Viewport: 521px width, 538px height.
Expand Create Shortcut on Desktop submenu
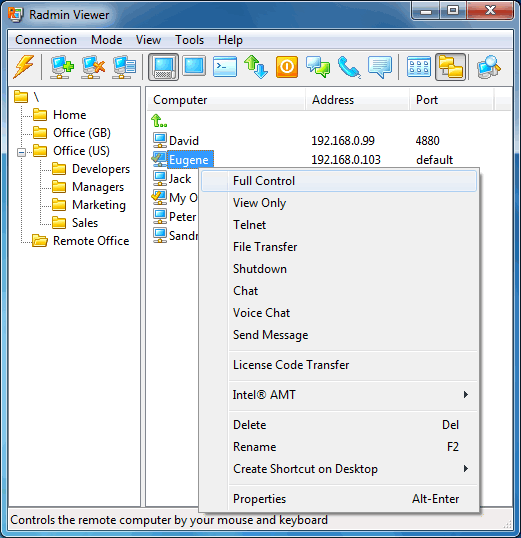pos(465,469)
